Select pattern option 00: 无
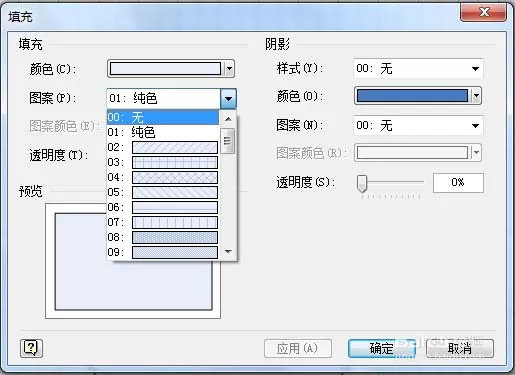 pos(163,117)
